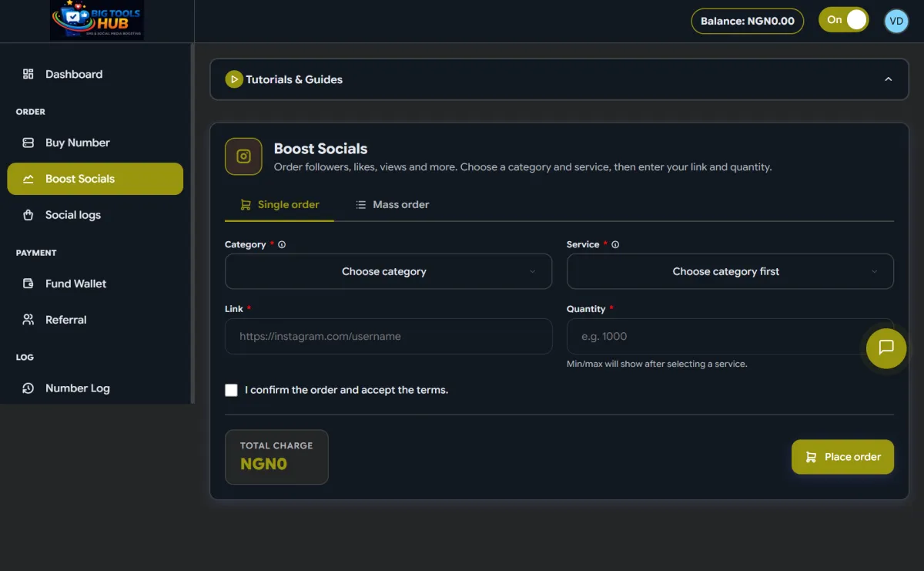Click the Boost Socials chart icon
The image size is (924, 571).
[x=28, y=179]
